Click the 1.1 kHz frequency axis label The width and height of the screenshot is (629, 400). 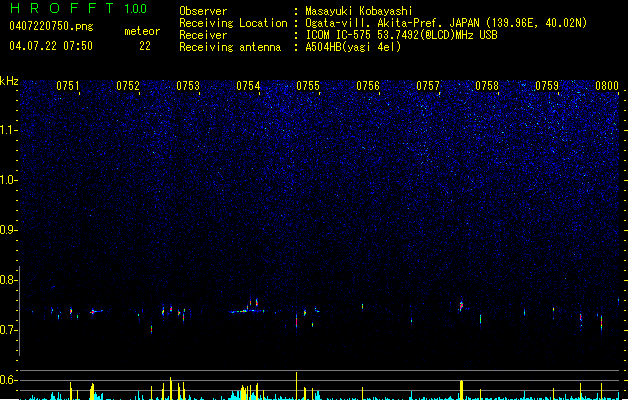8,130
